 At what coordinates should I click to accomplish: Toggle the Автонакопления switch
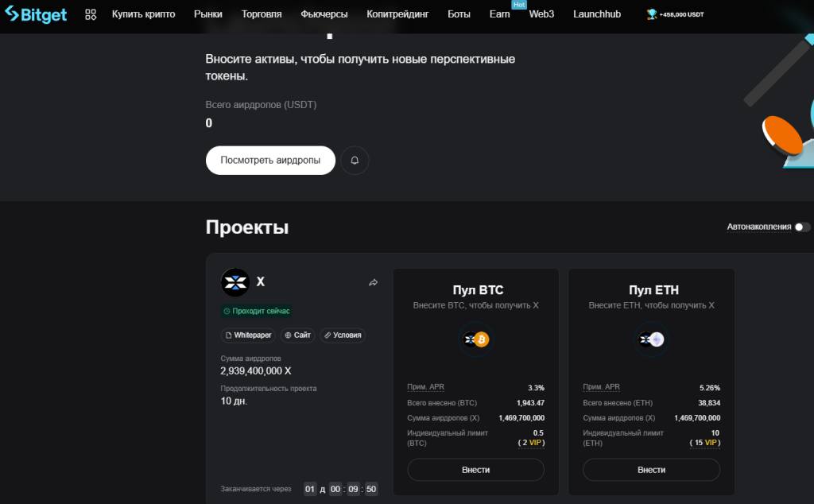pyautogui.click(x=802, y=227)
